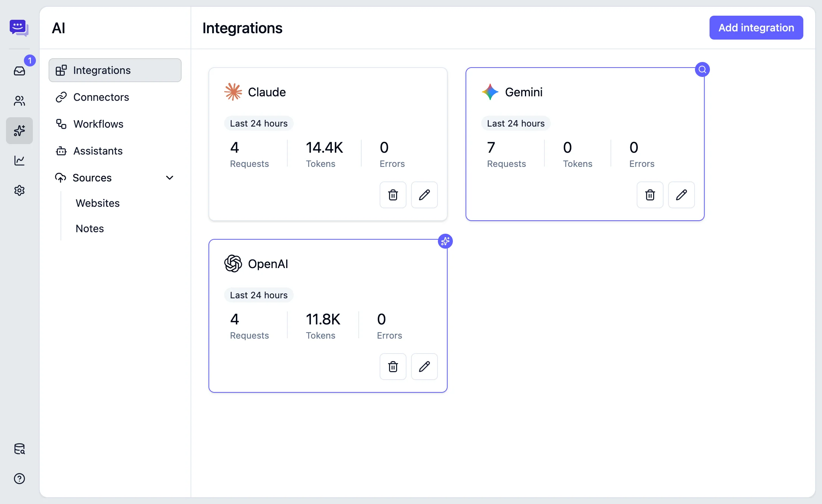Click Last 24 hours on Gemini card
This screenshot has height=504, width=822.
click(x=516, y=123)
